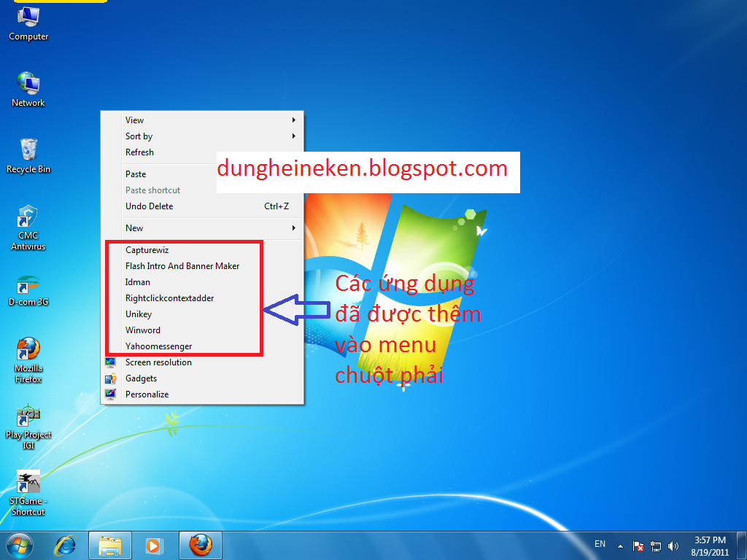Select the CMC Antivirus shortcut
This screenshot has height=560, width=747.
28,227
